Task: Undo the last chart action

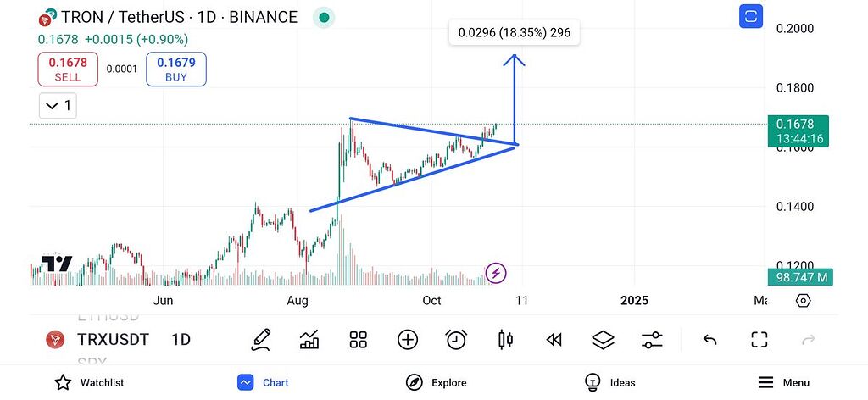Action: [710, 340]
